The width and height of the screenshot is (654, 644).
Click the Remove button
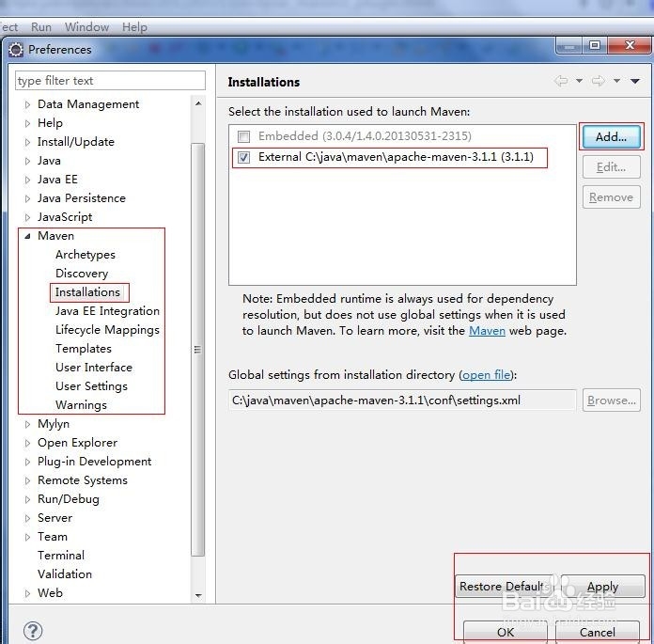tap(611, 197)
